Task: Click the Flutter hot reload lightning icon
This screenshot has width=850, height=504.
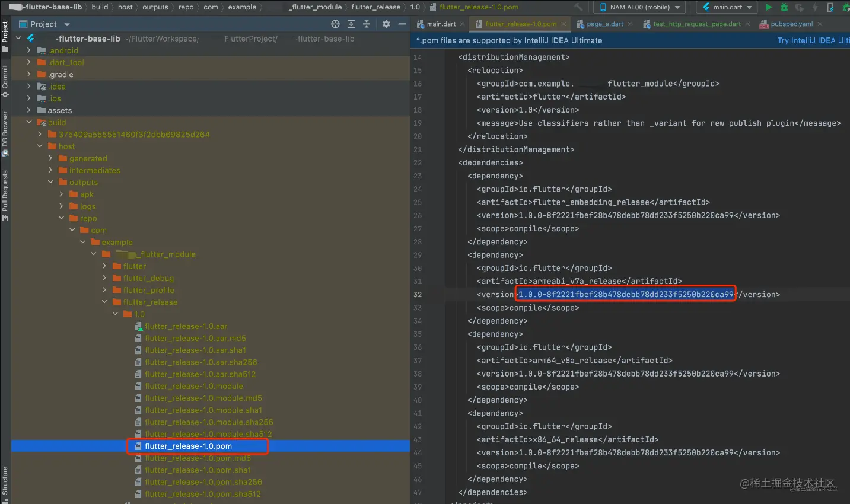Action: (815, 7)
